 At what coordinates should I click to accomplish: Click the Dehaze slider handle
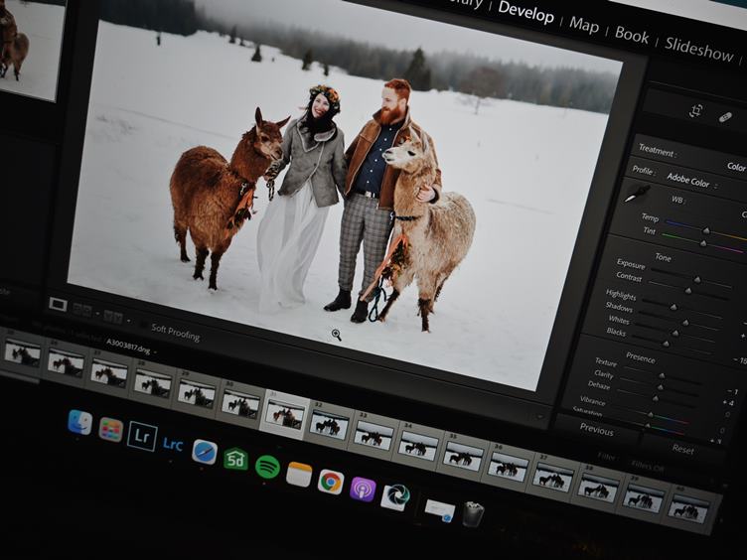(656, 398)
